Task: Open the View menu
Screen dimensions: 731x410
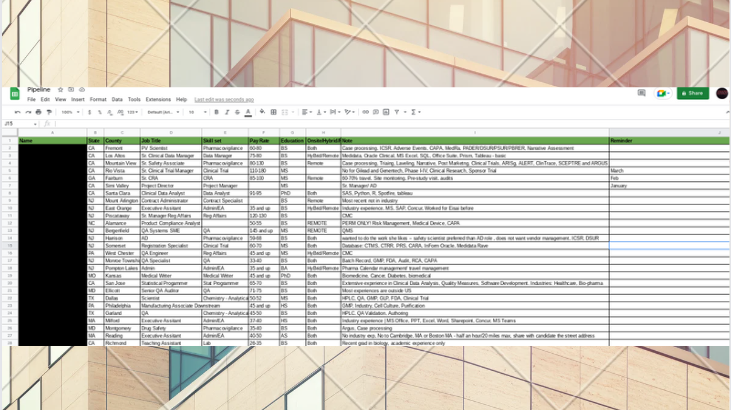Action: [60, 99]
